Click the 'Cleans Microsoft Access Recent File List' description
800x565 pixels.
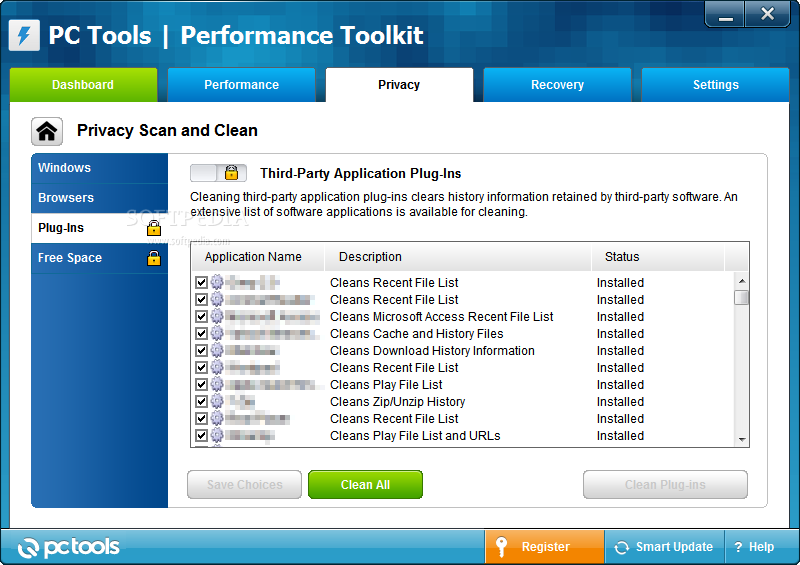pos(441,316)
